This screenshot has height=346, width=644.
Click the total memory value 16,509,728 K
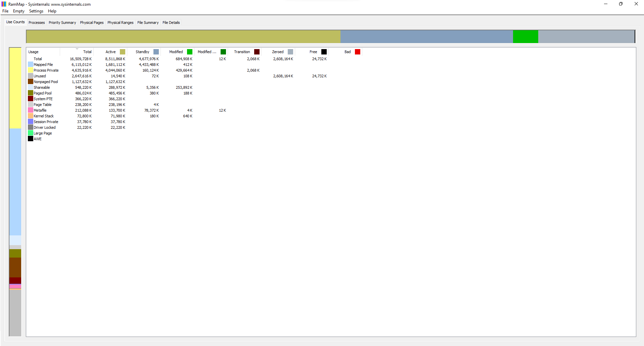[81, 59]
